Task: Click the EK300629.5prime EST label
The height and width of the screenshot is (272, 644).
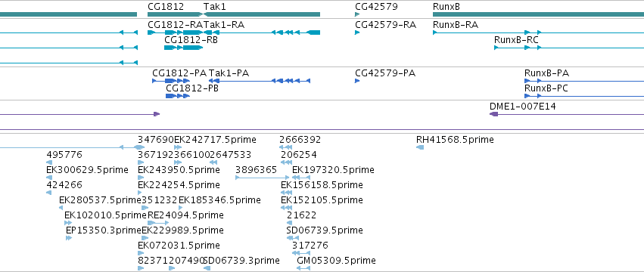Action: click(x=88, y=170)
